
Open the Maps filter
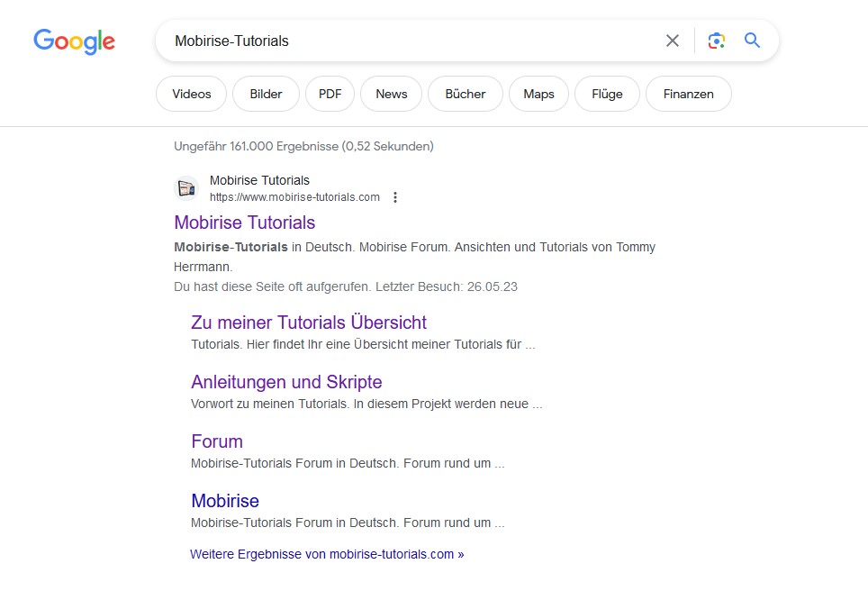538,94
